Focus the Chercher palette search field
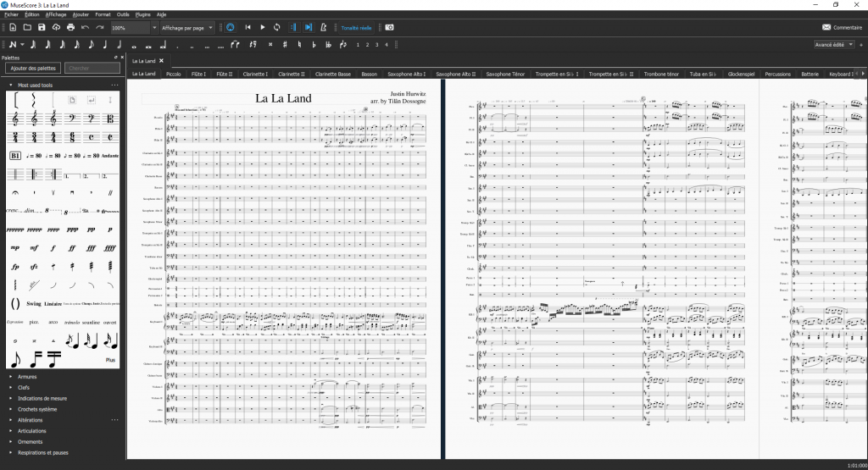 (92, 68)
